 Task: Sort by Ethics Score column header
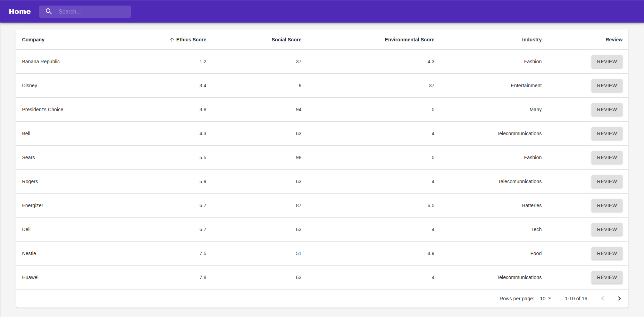tap(191, 40)
